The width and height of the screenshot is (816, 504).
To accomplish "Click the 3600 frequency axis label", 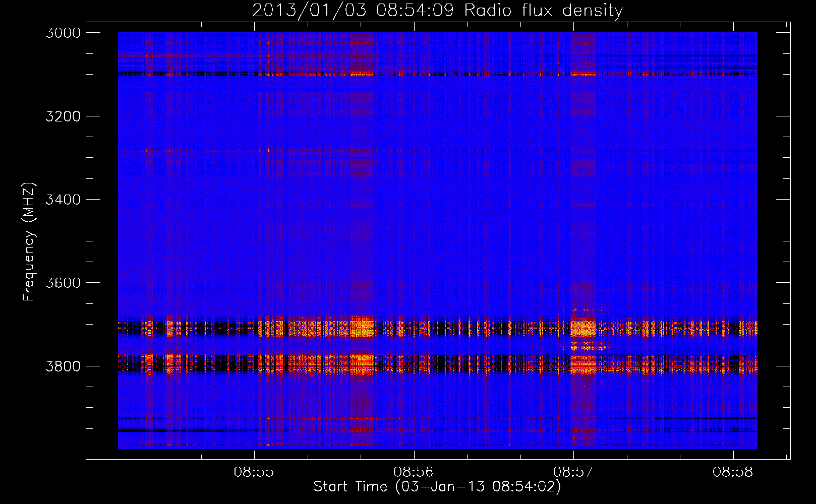I will (x=63, y=283).
